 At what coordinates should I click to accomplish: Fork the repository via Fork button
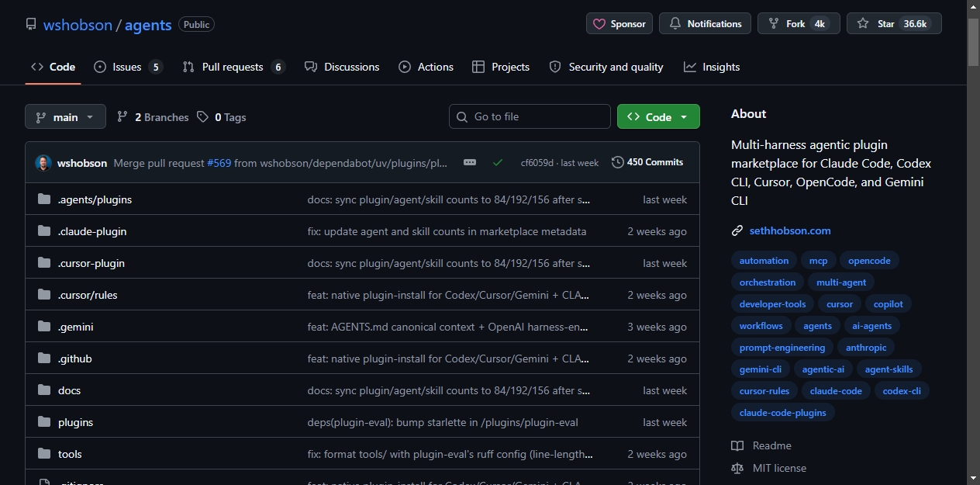click(x=799, y=24)
